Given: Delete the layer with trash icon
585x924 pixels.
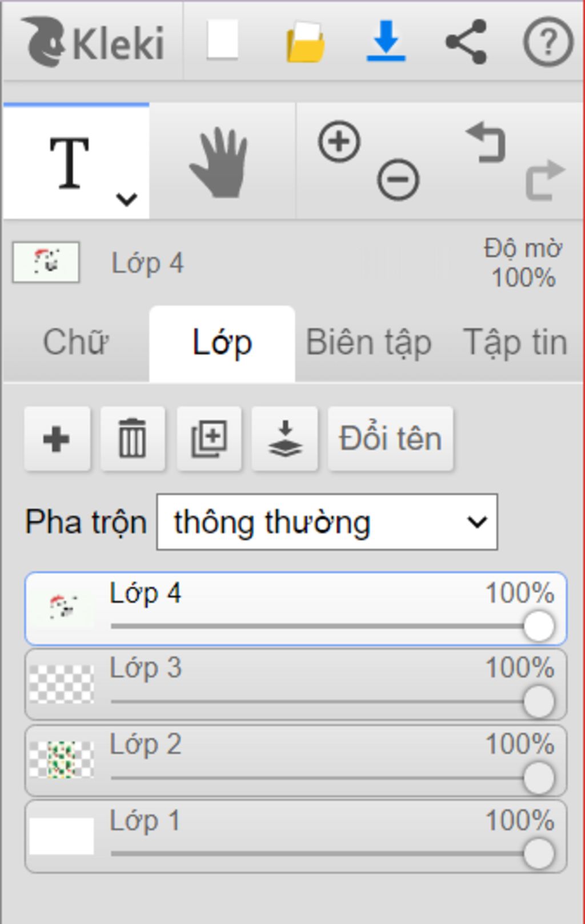Looking at the screenshot, I should click(133, 439).
